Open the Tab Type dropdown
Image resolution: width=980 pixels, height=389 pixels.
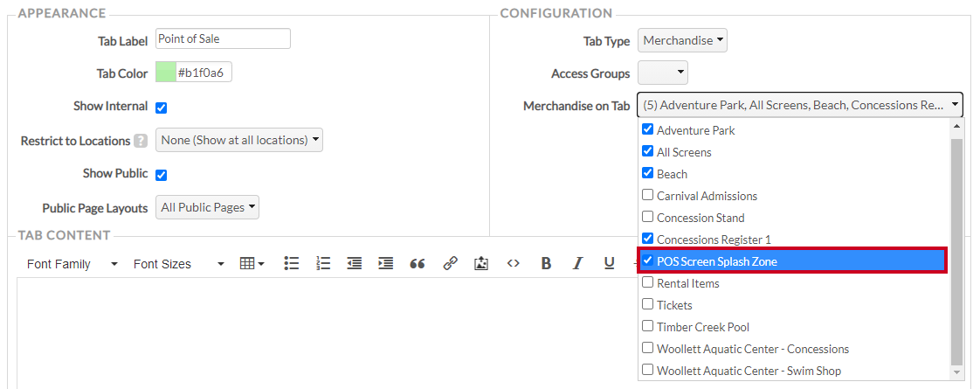[682, 41]
